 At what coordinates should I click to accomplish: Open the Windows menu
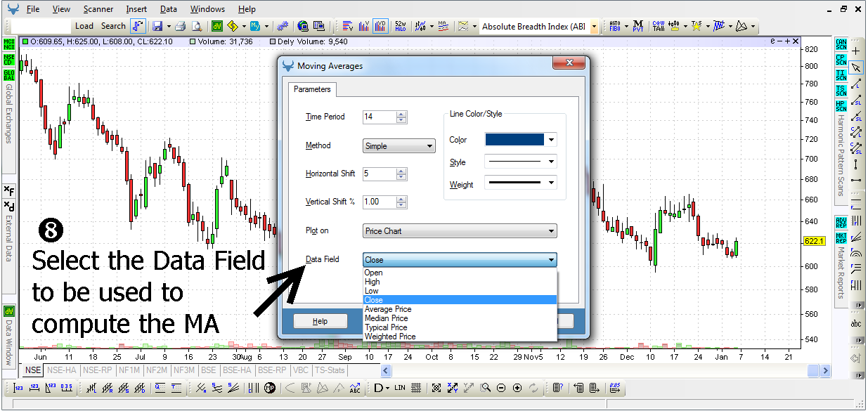coord(207,9)
